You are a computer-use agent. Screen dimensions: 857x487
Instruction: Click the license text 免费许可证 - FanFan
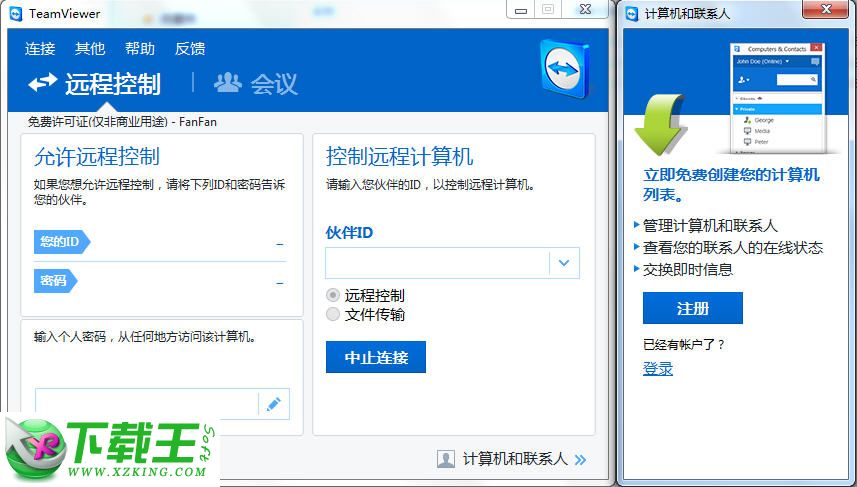click(x=122, y=122)
